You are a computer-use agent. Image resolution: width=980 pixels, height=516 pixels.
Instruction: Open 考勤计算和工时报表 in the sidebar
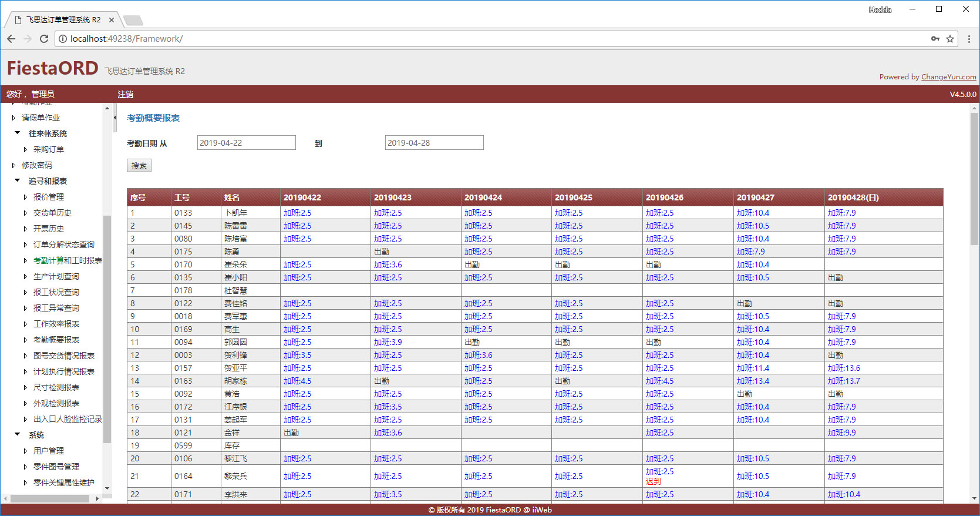pos(68,260)
